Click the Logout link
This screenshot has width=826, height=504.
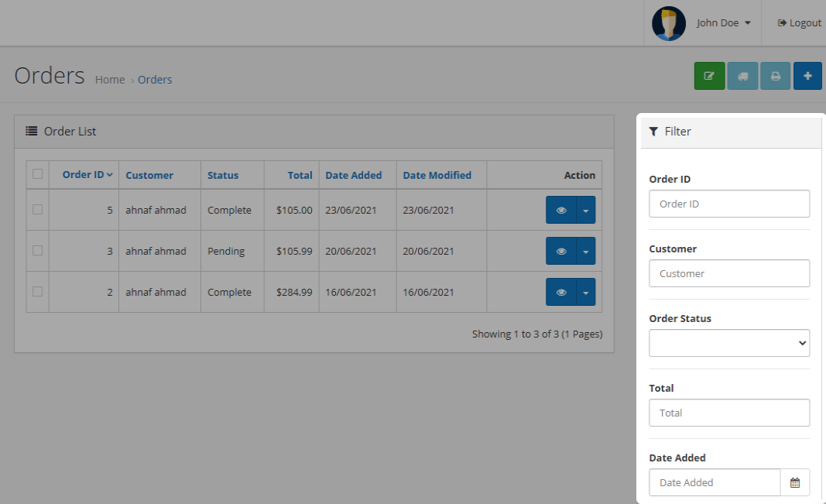pyautogui.click(x=799, y=23)
